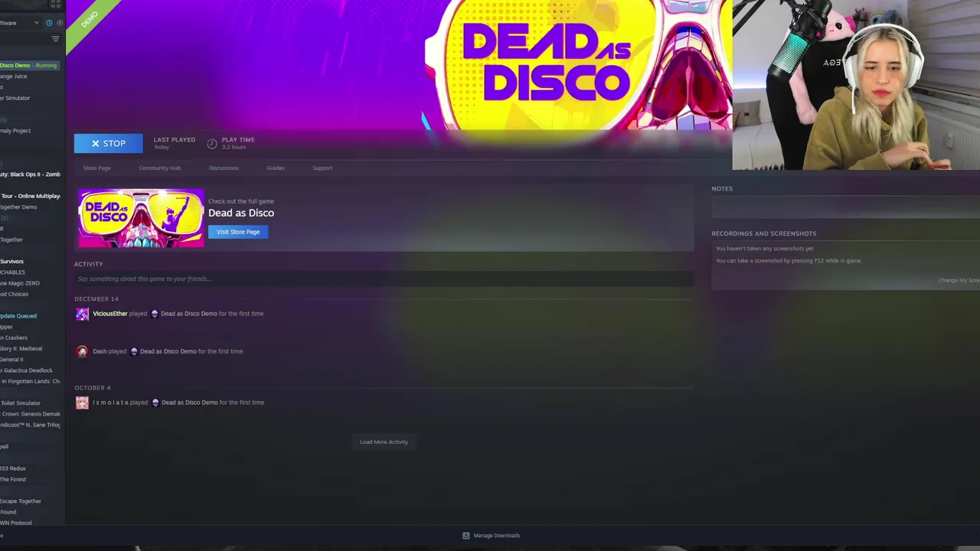The width and height of the screenshot is (980, 551).
Task: Select the Toilet Simulator entry
Action: [x=21, y=403]
